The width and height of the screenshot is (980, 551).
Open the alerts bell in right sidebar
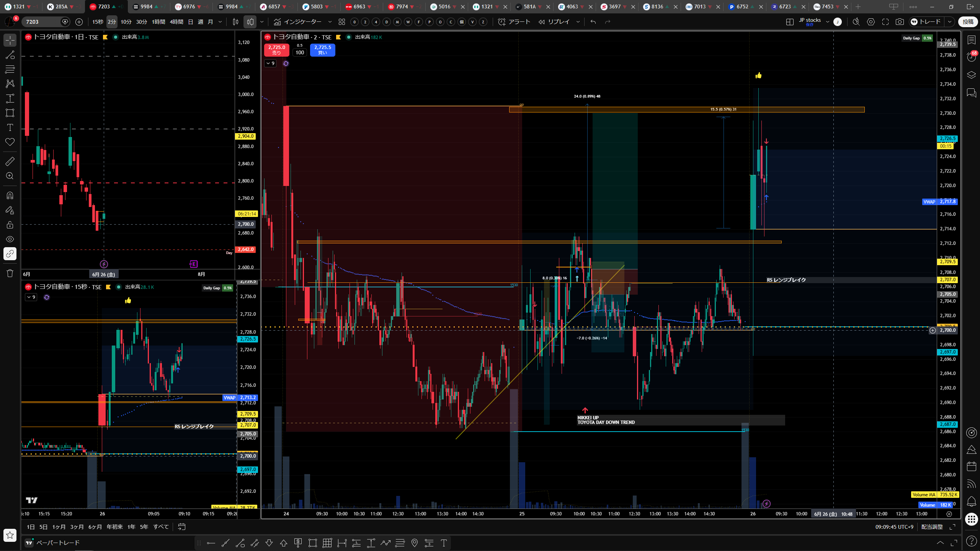pos(971,501)
